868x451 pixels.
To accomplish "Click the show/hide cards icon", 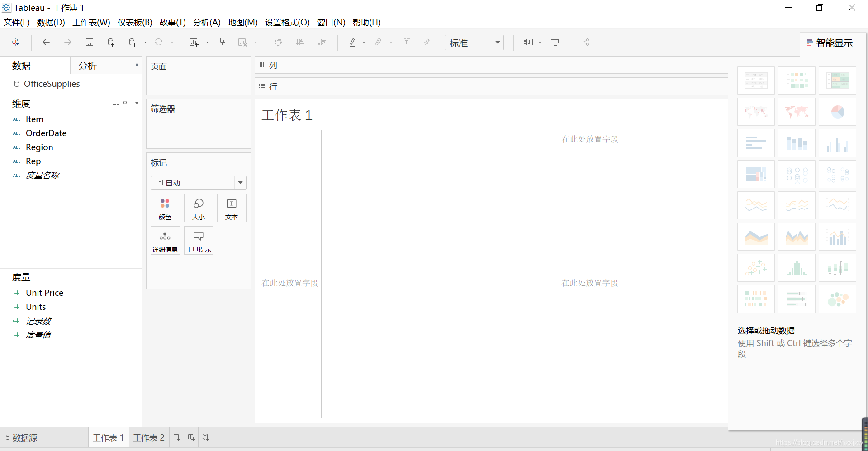I will (x=528, y=42).
